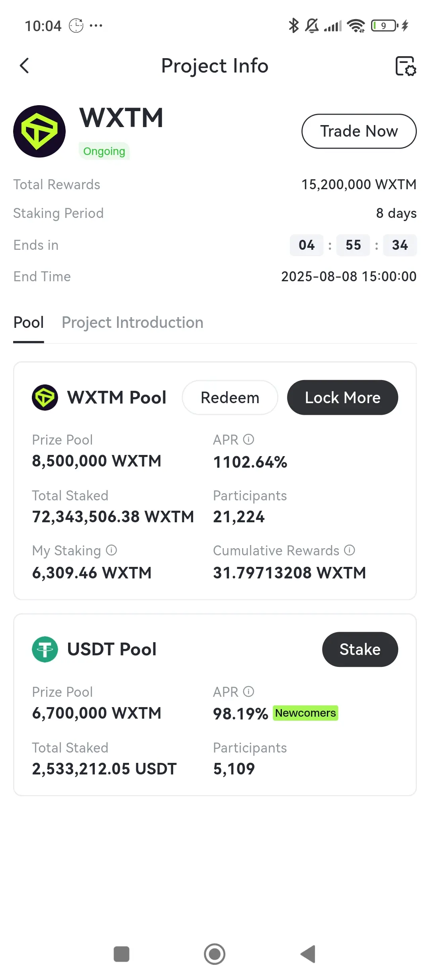430x980 pixels.
Task: Tap the back arrow in header
Action: pyautogui.click(x=24, y=66)
